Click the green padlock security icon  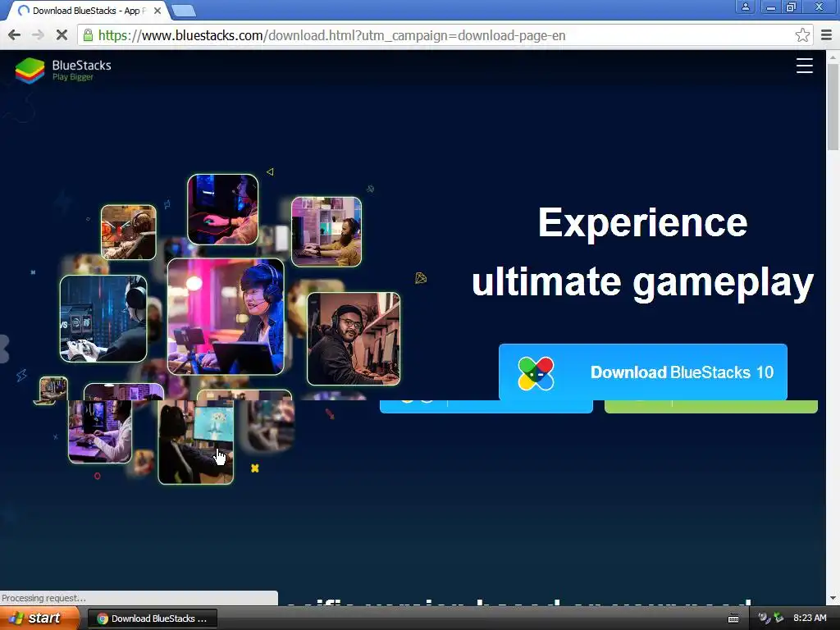[88, 35]
